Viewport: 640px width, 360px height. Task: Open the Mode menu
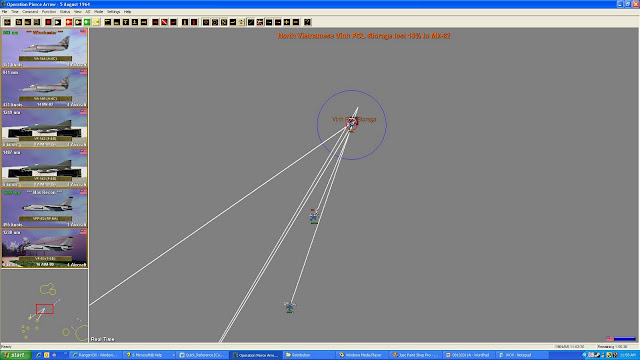click(x=99, y=12)
